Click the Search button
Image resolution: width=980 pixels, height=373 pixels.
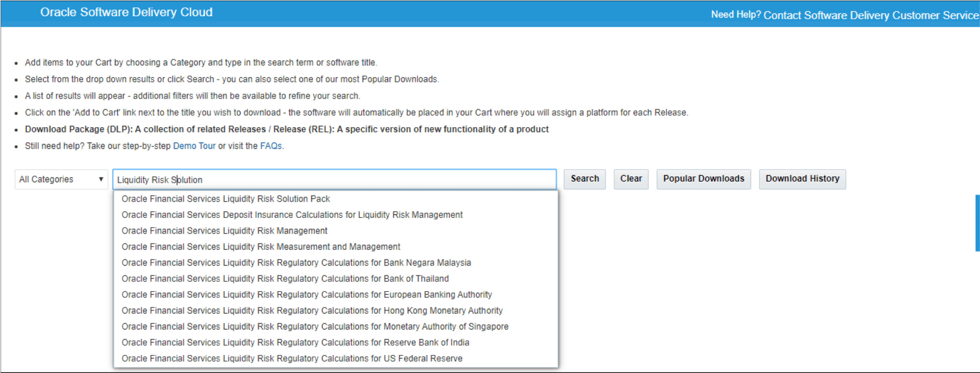[x=584, y=179]
